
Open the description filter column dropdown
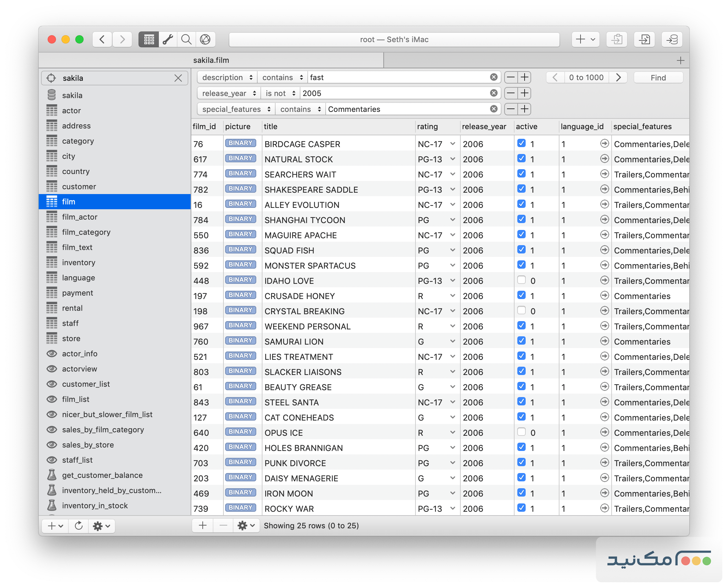point(227,77)
